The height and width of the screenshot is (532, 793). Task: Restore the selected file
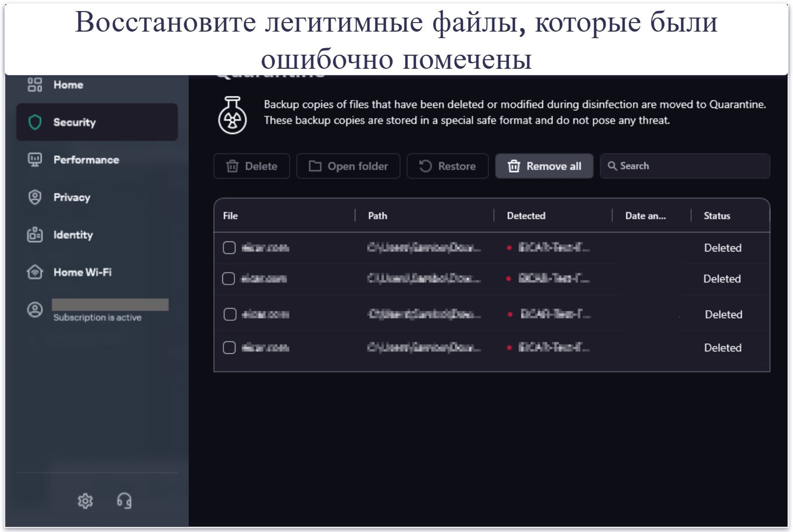click(448, 166)
